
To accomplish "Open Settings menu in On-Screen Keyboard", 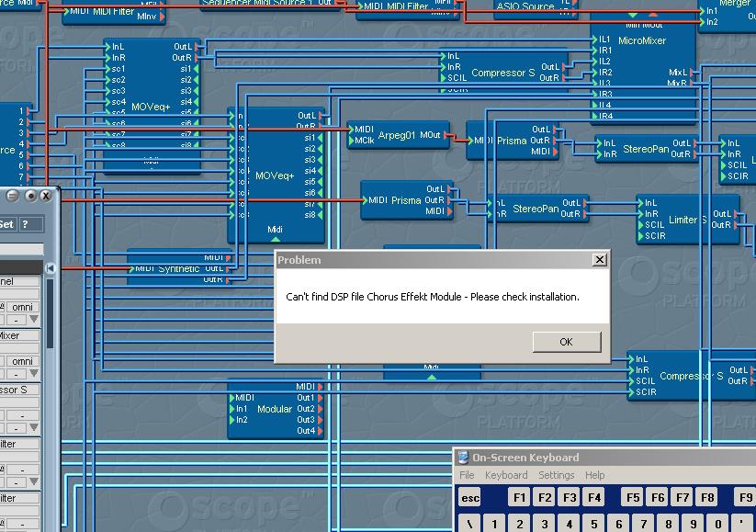I will tap(556, 475).
